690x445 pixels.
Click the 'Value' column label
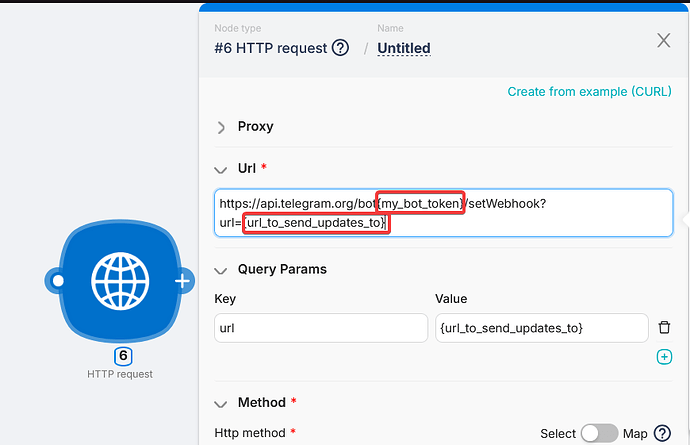451,299
